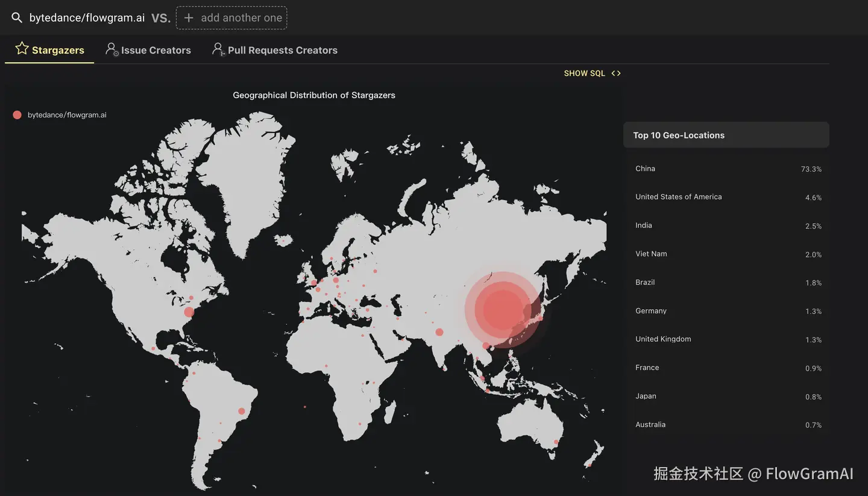Screen dimensions: 868x496
Task: Click the Brazil bubble on the map
Action: [x=242, y=411]
